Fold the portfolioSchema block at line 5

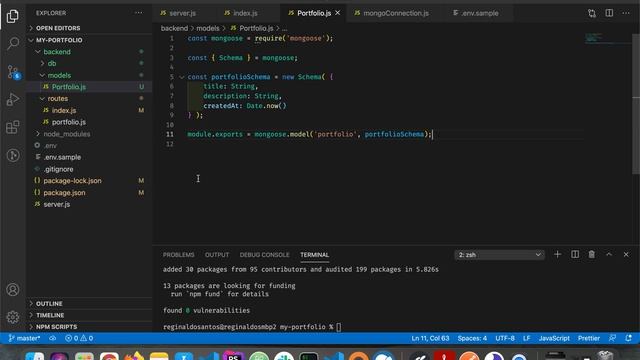tap(182, 77)
